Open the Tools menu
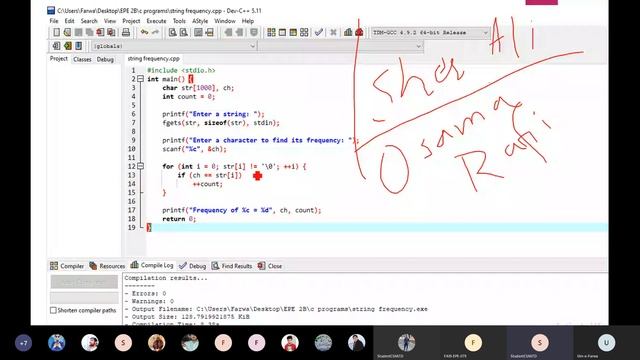640x360 pixels. click(179, 21)
